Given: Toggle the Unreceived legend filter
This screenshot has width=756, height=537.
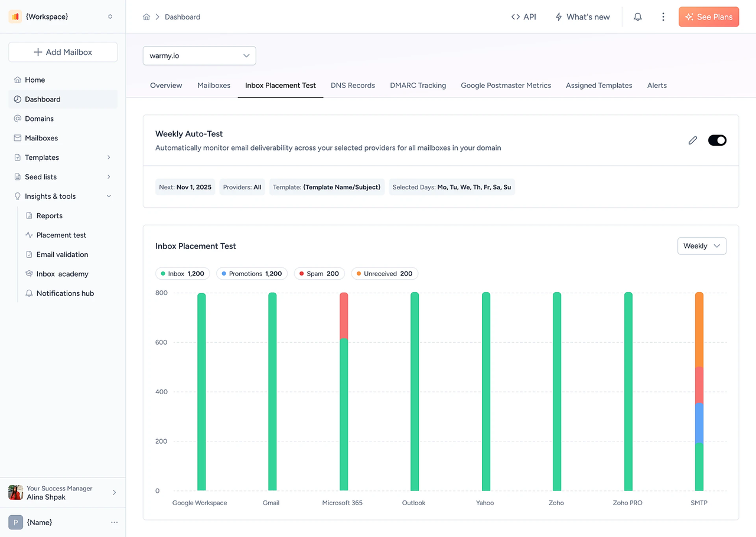Looking at the screenshot, I should pos(384,274).
